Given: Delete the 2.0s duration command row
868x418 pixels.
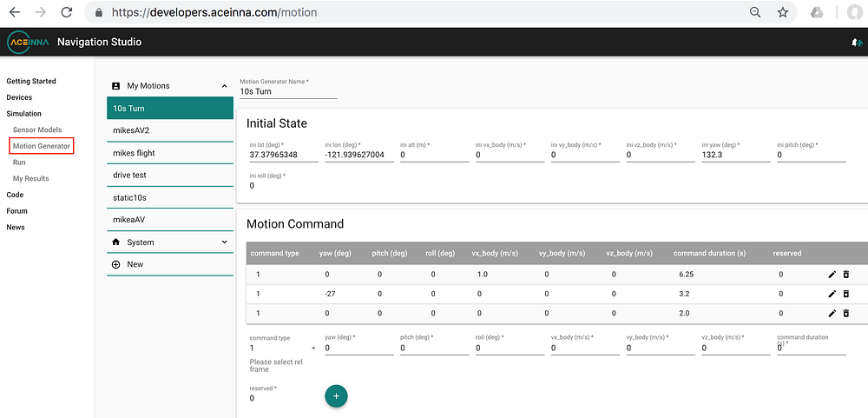Looking at the screenshot, I should pos(845,313).
